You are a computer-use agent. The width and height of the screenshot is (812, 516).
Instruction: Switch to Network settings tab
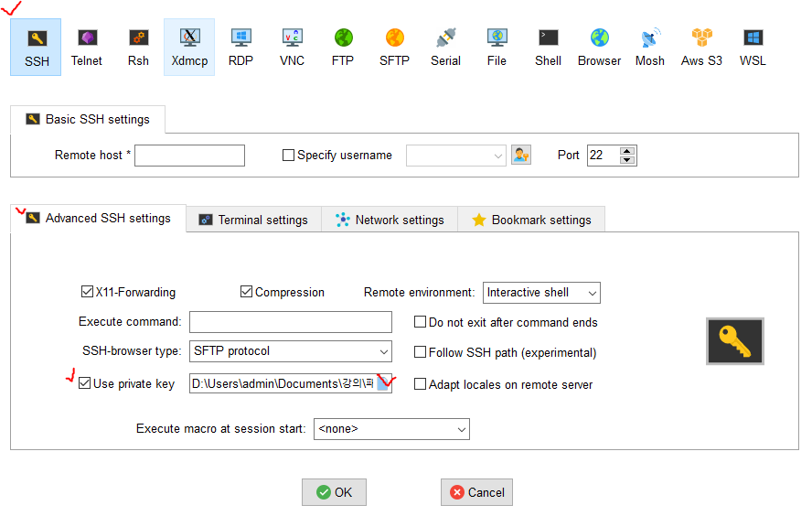pos(390,220)
